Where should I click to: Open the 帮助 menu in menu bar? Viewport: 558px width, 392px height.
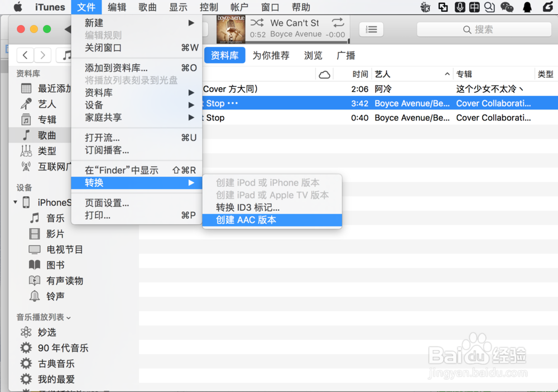(x=301, y=7)
